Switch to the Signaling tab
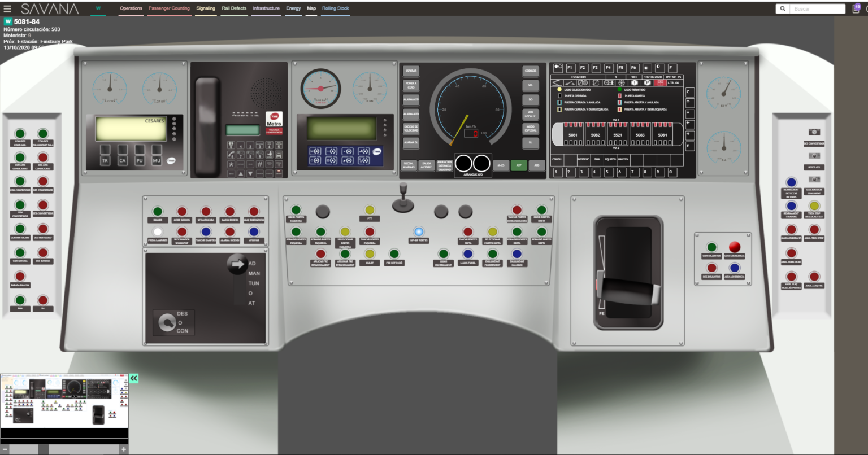The width and height of the screenshot is (868, 455). coord(206,8)
